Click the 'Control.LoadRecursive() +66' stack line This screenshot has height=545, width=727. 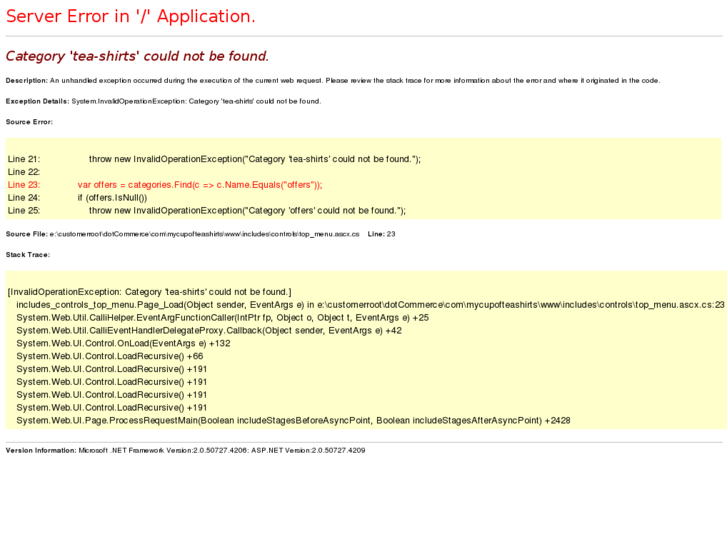pyautogui.click(x=110, y=356)
